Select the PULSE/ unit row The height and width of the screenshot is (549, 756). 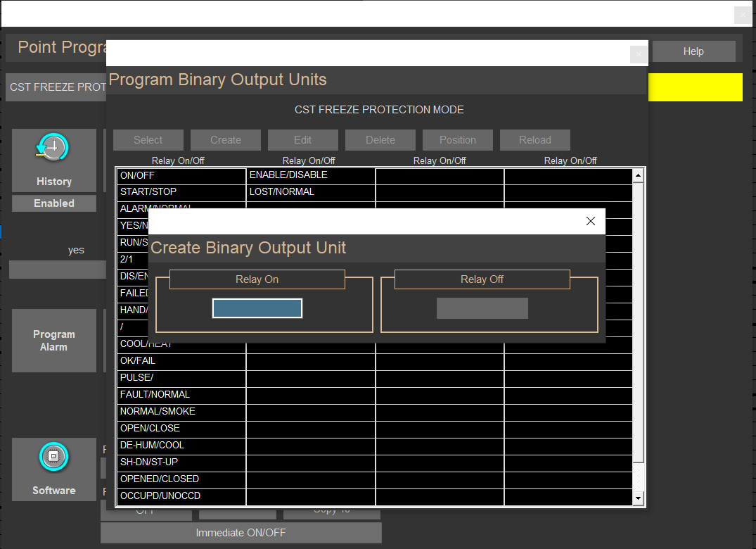click(x=181, y=378)
